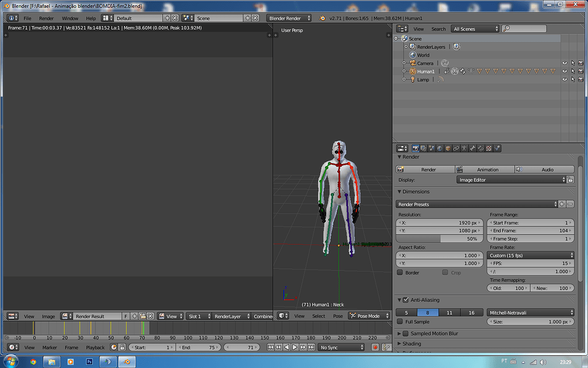The width and height of the screenshot is (588, 368).
Task: Open the Bone properties tab
Action: (x=473, y=148)
